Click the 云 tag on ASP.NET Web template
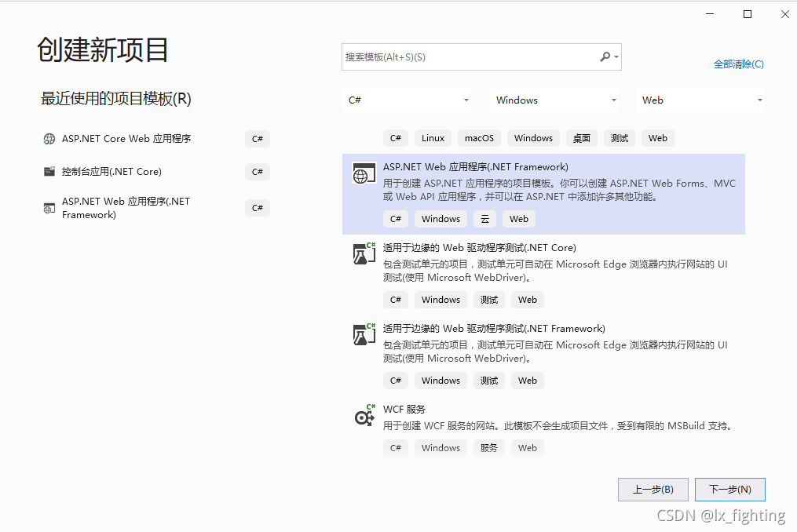The image size is (797, 532). click(x=485, y=219)
